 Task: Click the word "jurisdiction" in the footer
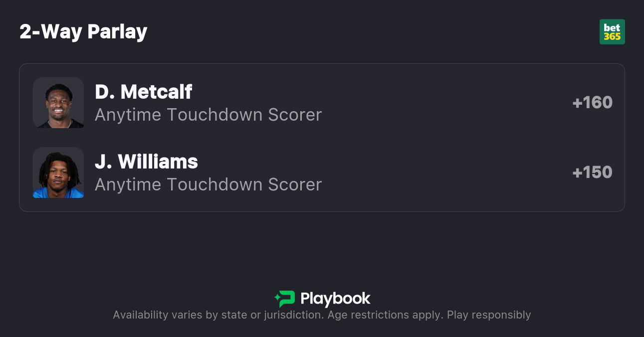tap(291, 315)
